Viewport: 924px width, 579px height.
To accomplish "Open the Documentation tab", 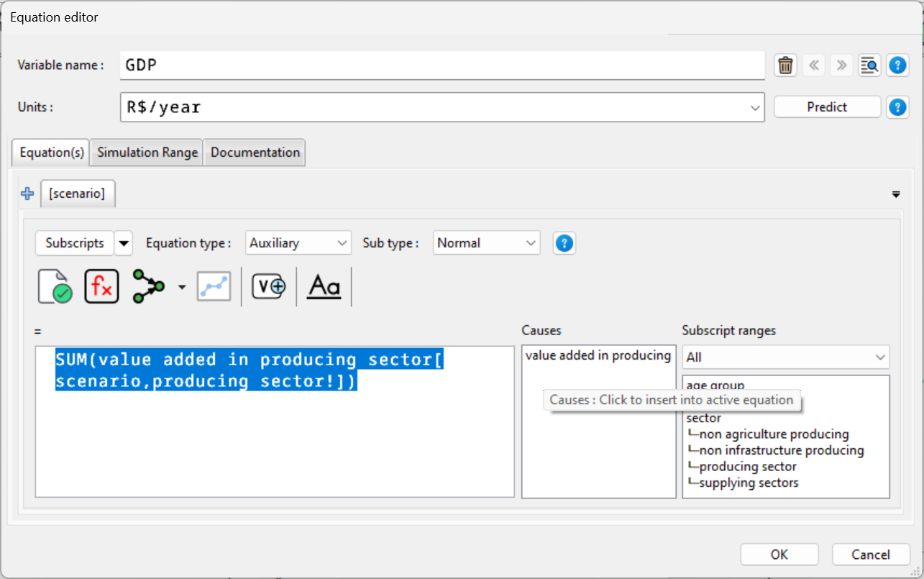I will pyautogui.click(x=253, y=152).
